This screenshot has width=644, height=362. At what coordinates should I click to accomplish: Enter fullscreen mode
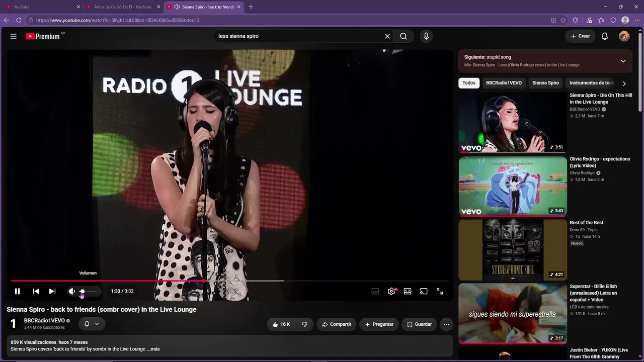tap(440, 291)
